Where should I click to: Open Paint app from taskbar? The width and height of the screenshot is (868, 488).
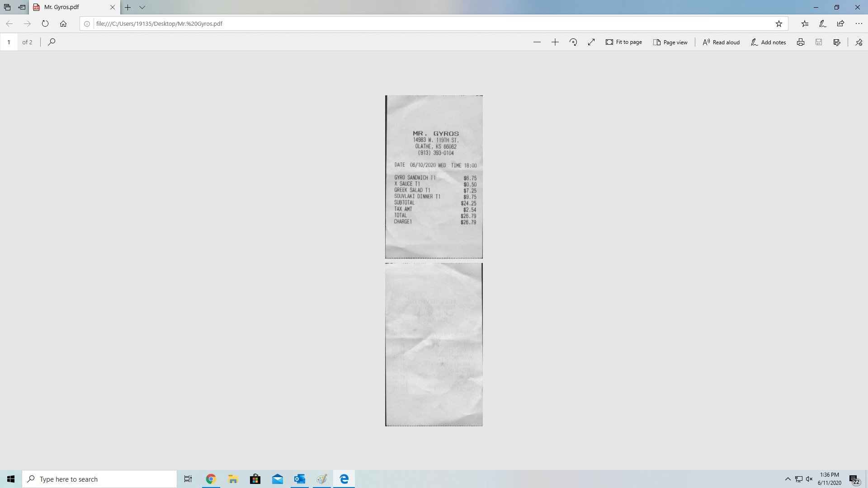point(321,479)
